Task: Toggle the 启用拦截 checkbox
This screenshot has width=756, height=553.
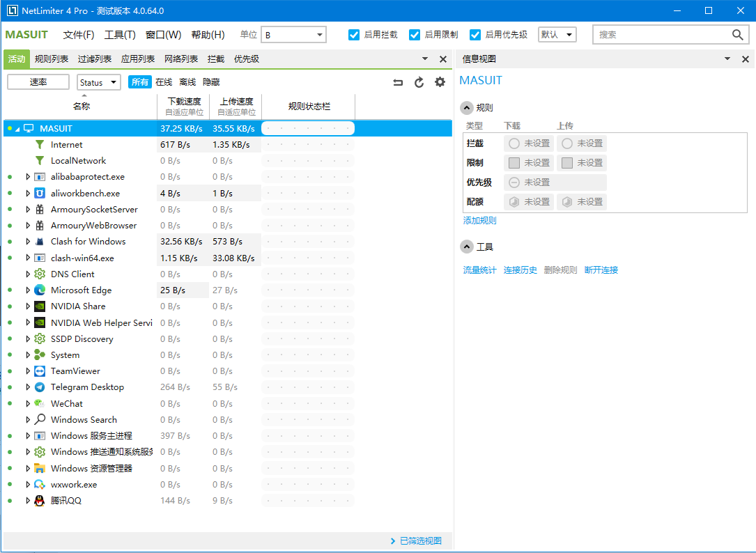Action: click(354, 35)
